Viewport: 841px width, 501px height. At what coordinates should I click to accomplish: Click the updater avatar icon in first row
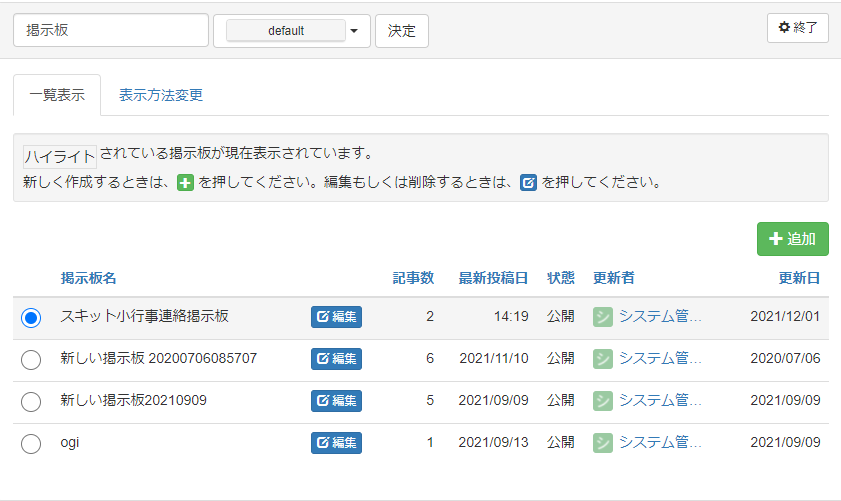602,317
